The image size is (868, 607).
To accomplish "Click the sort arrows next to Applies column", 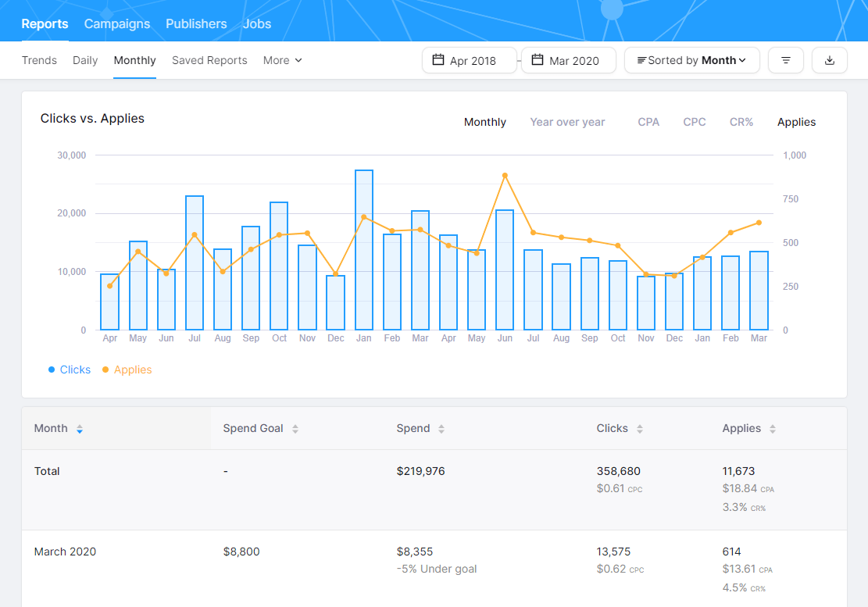I will click(x=772, y=428).
